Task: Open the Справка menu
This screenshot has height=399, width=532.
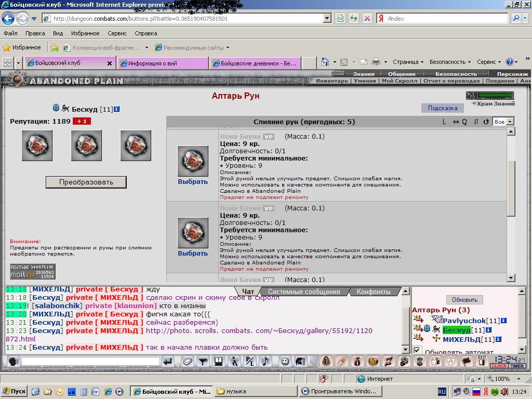Action: click(146, 33)
